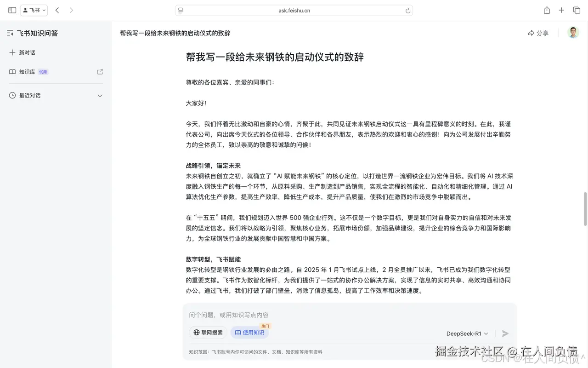Expand the 最近对话 recent chats chevron
This screenshot has height=368, width=588.
coord(100,95)
